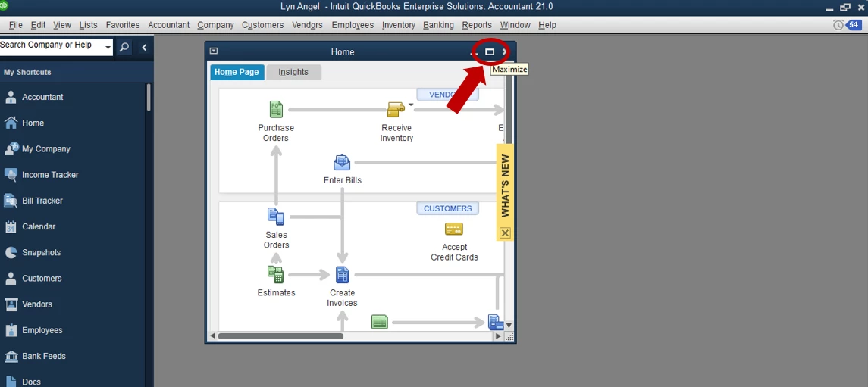The height and width of the screenshot is (387, 868).
Task: Open the 54 alerts badge
Action: point(853,25)
